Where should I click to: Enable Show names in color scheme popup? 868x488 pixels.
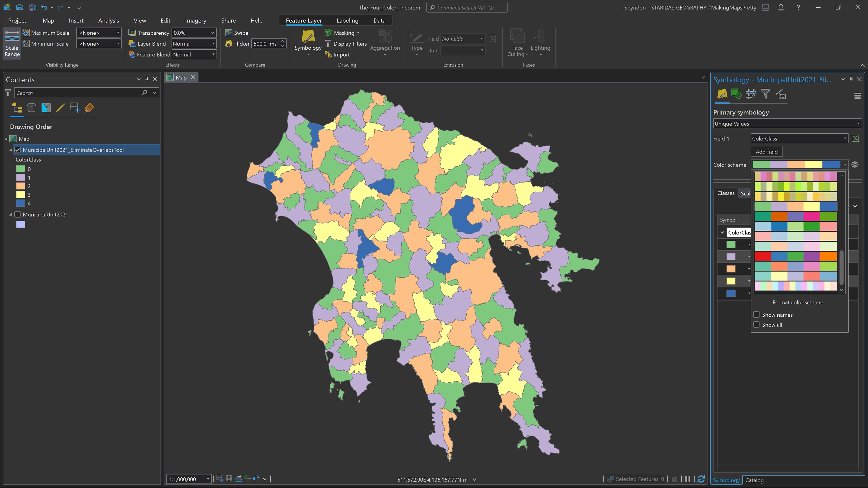(757, 314)
